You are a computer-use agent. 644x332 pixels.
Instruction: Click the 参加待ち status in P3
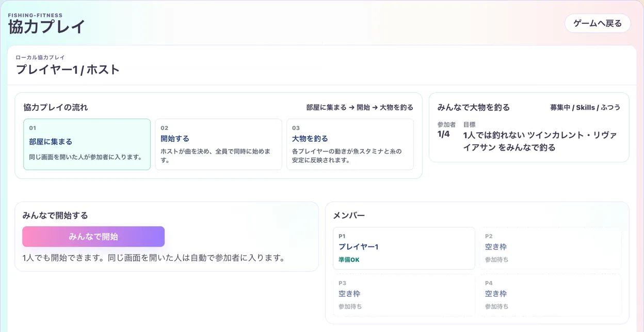coord(350,306)
